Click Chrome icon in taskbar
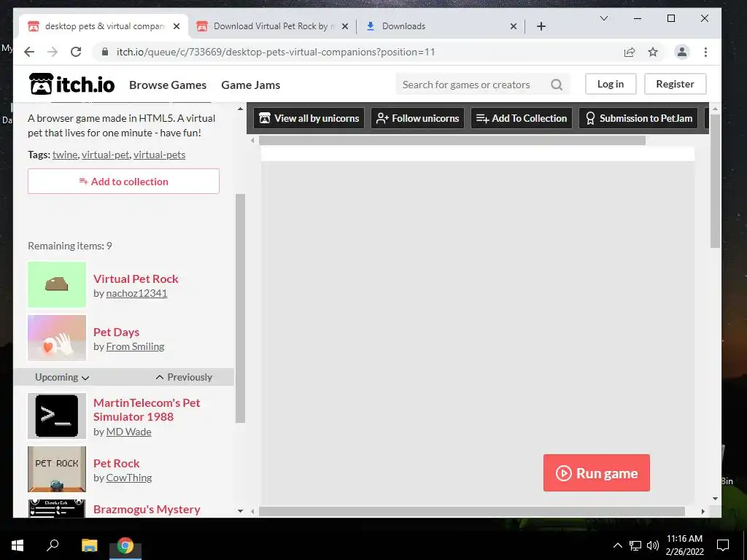Screen dimensions: 747x560 pyautogui.click(x=125, y=545)
